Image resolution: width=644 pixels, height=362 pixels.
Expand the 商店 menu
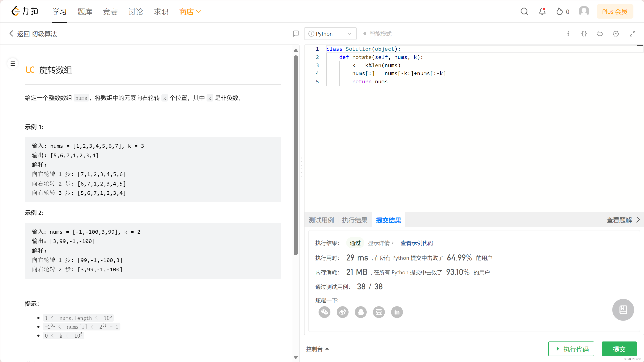190,11
